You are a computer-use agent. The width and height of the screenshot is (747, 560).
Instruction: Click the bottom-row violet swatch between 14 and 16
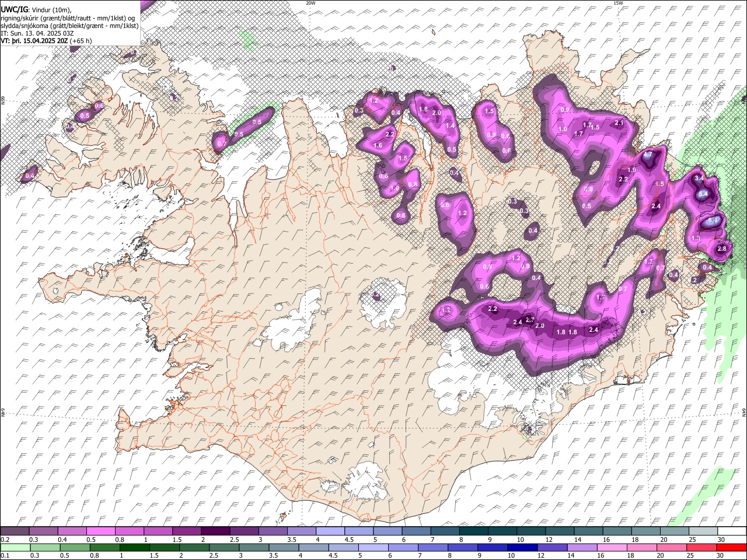[582, 547]
